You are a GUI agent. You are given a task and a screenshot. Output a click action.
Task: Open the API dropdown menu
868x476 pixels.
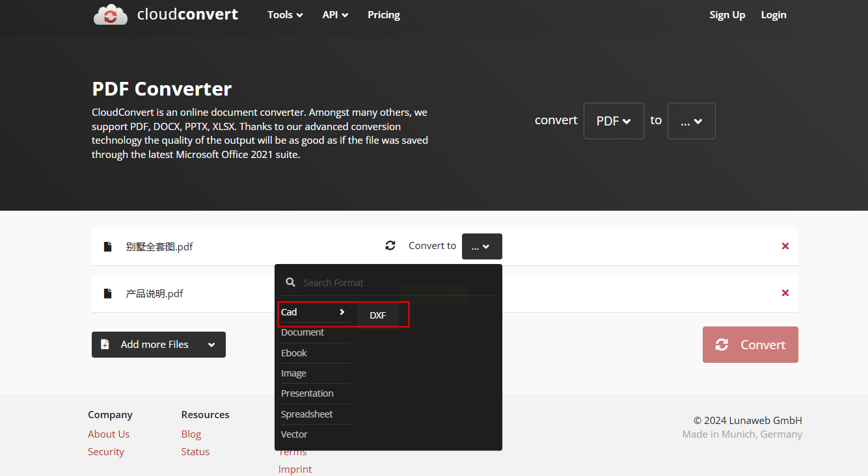pyautogui.click(x=335, y=15)
